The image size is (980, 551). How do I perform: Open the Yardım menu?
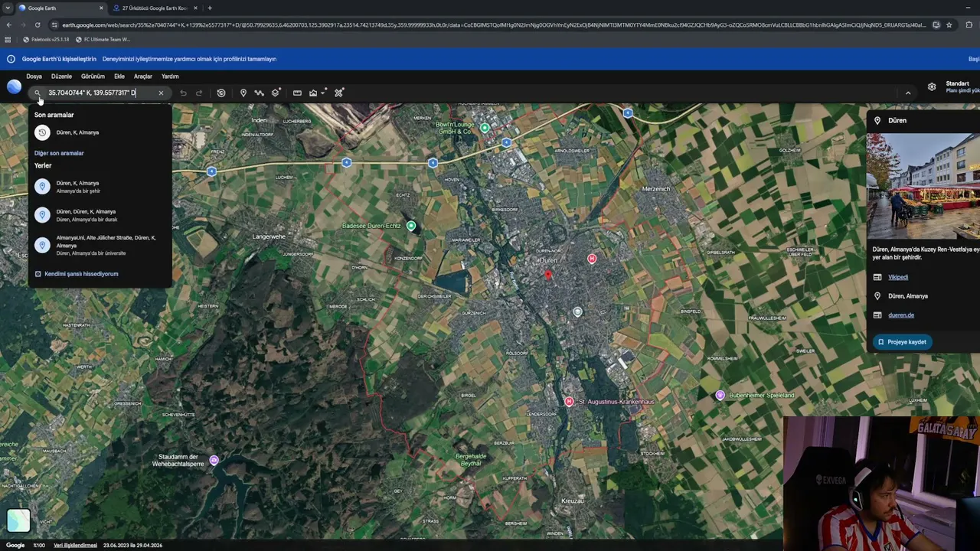170,77
